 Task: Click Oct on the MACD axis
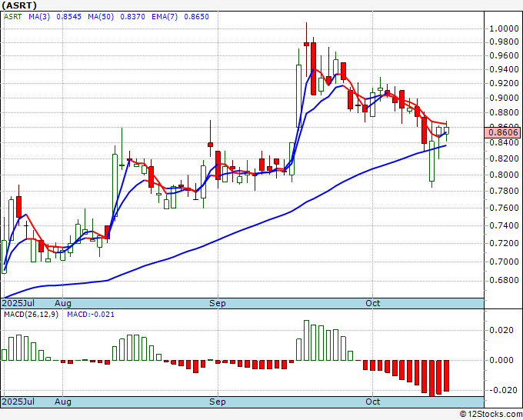tap(372, 402)
